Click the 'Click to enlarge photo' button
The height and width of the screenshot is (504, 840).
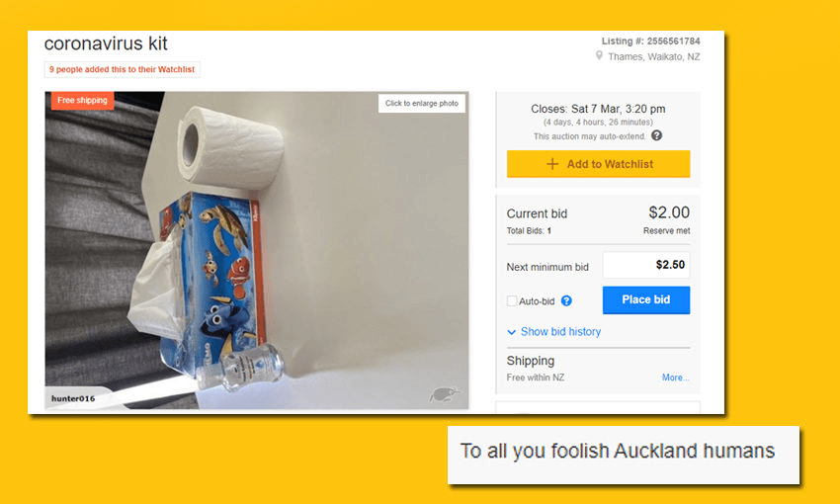pos(422,104)
